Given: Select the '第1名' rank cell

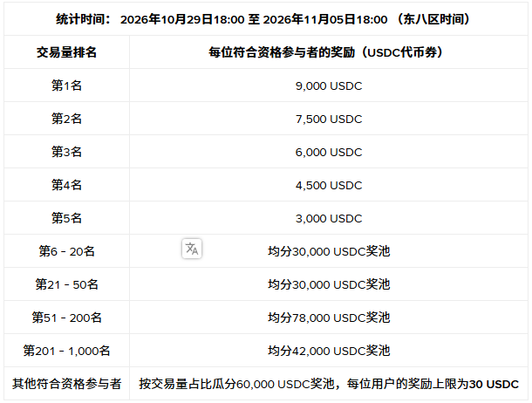Looking at the screenshot, I should (67, 85).
